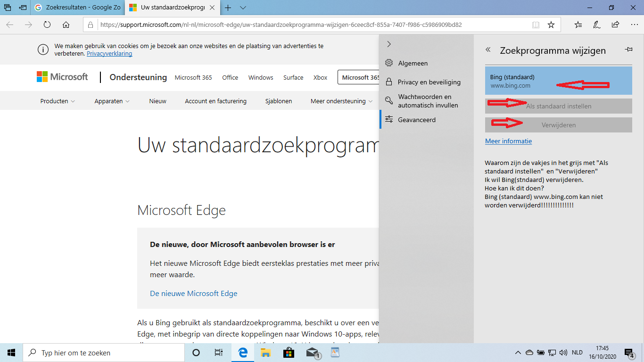Expand the Meer ondersteuning dropdown
This screenshot has width=644, height=362.
[342, 101]
